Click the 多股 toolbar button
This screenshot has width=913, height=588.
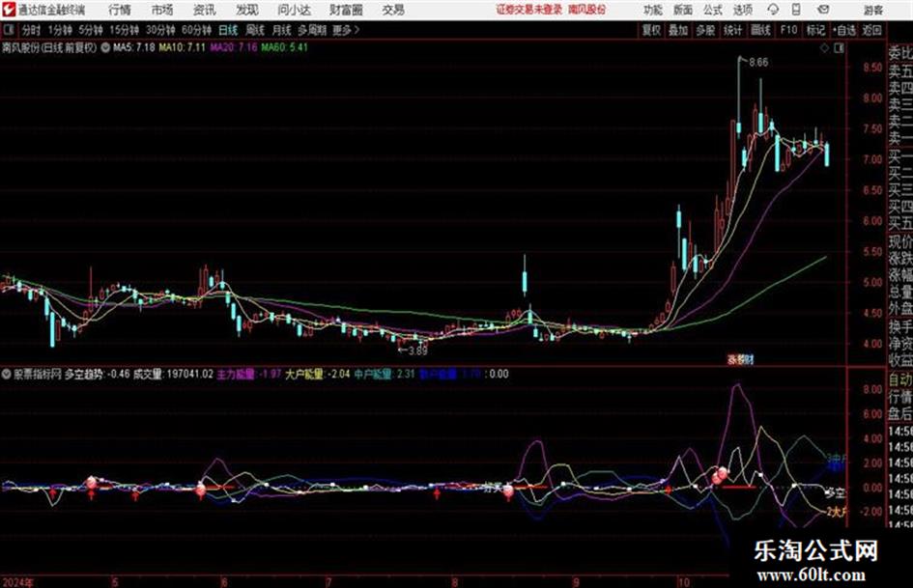tap(705, 30)
